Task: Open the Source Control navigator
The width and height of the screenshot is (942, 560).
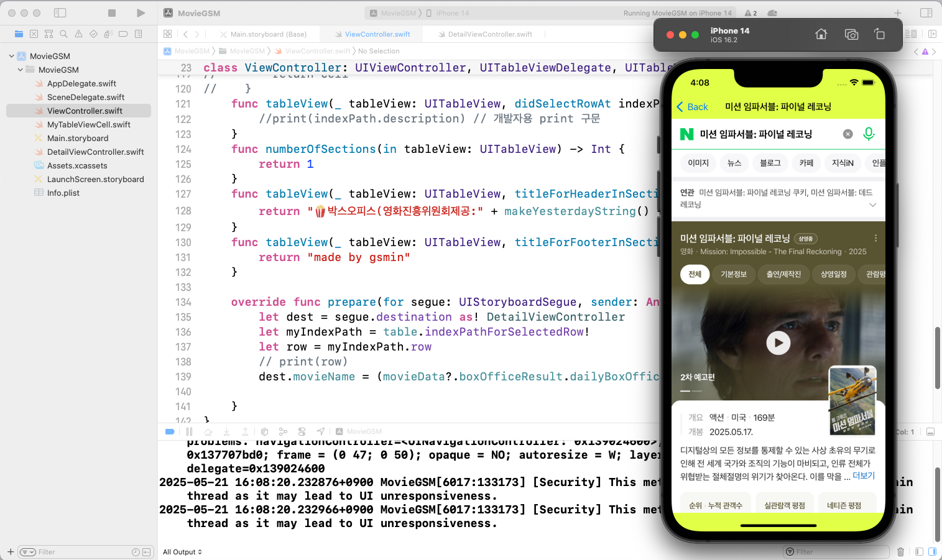Action: pos(34,34)
